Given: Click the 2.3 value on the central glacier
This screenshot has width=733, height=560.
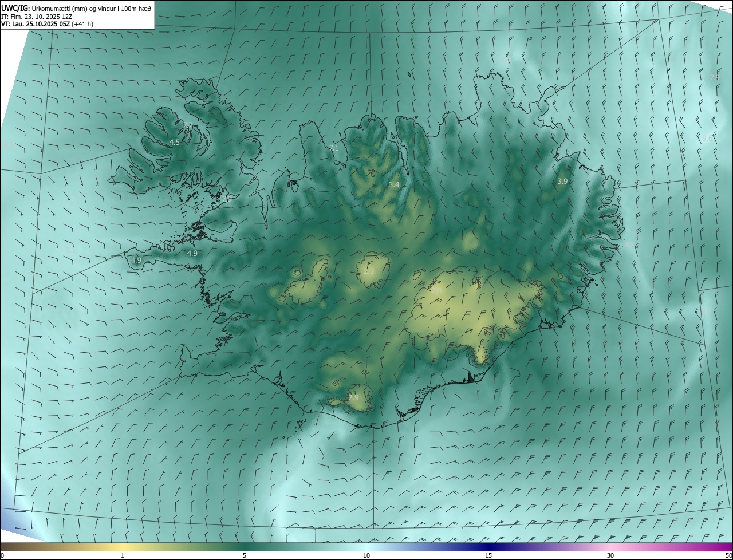Looking at the screenshot, I should click(369, 271).
